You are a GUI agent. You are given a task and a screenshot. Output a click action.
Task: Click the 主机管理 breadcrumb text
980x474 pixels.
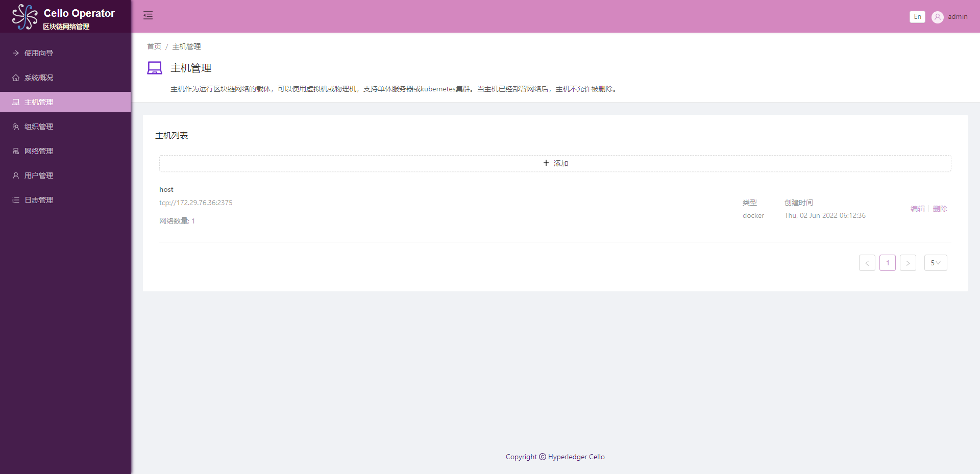click(186, 46)
